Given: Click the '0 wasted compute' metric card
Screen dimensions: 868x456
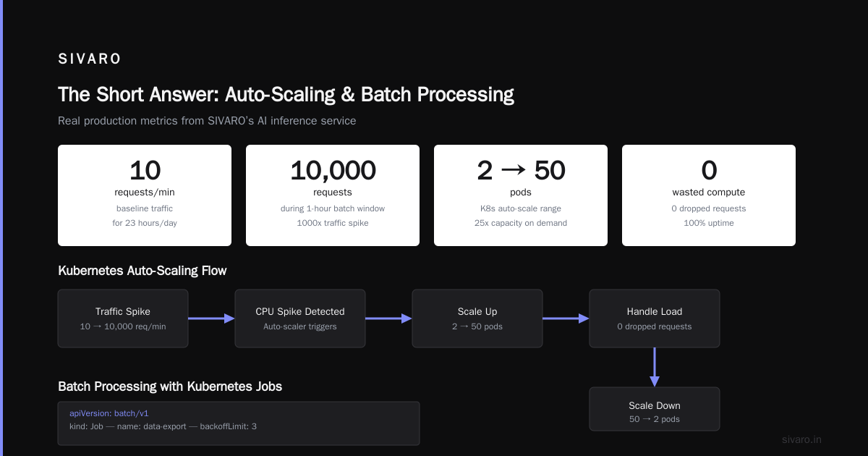Looking at the screenshot, I should click(x=709, y=195).
